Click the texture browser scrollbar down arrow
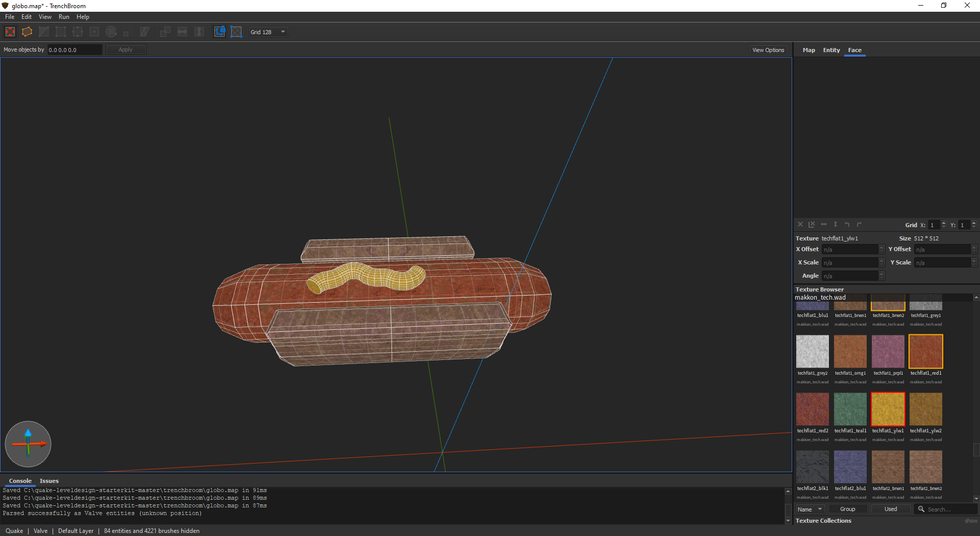Viewport: 980px width, 536px height. (976, 499)
